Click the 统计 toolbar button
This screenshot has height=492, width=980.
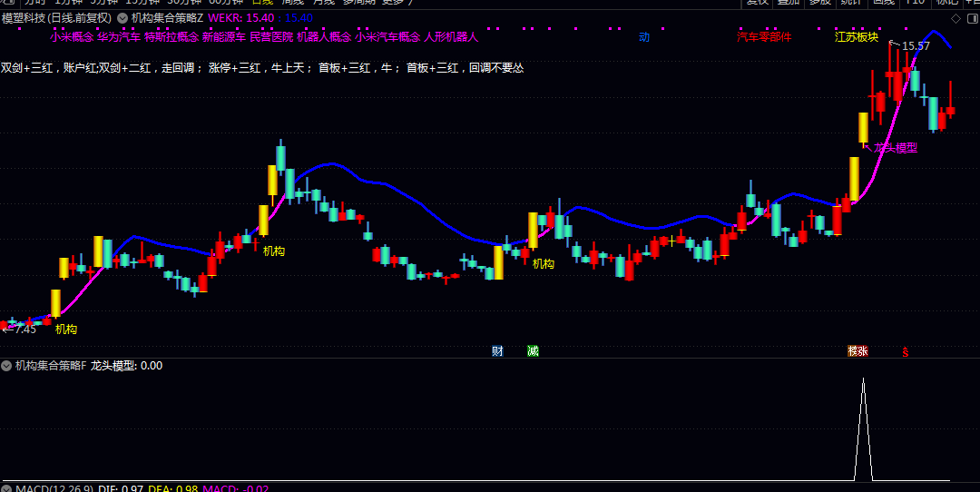[850, 3]
